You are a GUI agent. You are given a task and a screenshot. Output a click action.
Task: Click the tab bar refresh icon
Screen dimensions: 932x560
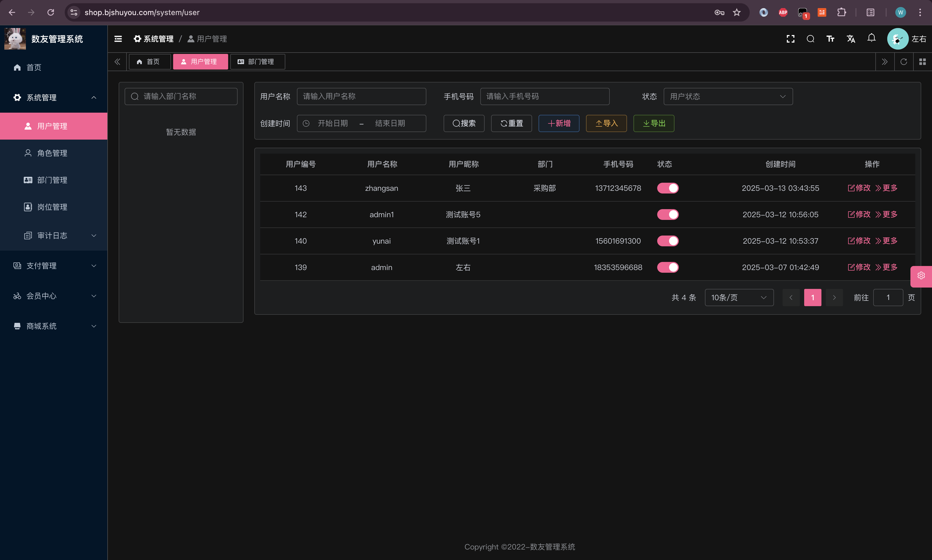904,62
